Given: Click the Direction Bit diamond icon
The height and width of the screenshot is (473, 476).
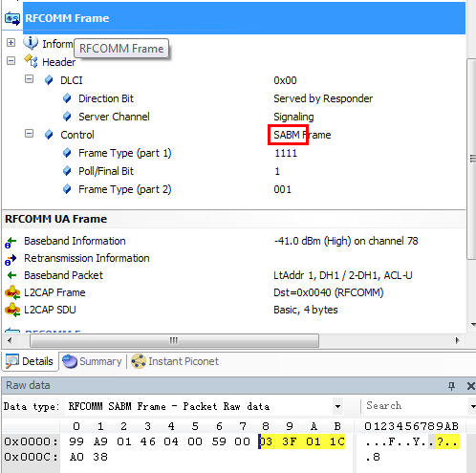Looking at the screenshot, I should 67,98.
